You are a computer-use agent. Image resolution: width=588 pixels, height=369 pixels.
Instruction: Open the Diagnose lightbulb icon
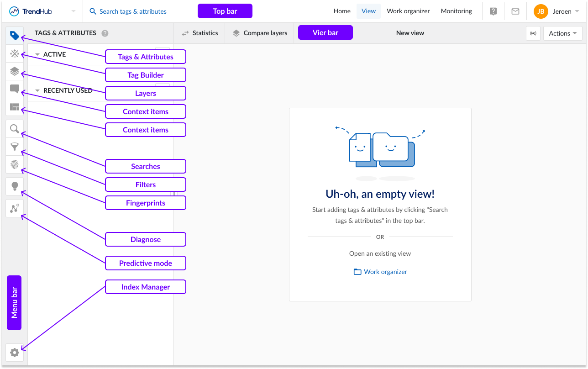15,186
